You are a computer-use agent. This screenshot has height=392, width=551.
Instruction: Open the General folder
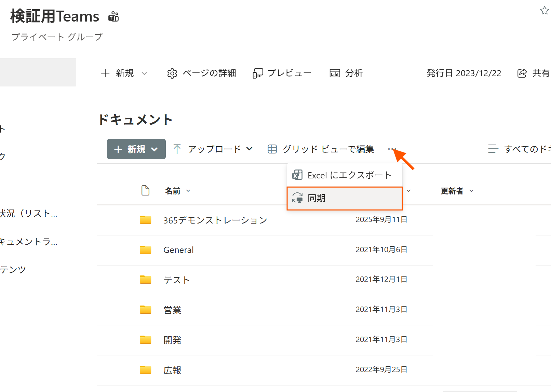178,250
